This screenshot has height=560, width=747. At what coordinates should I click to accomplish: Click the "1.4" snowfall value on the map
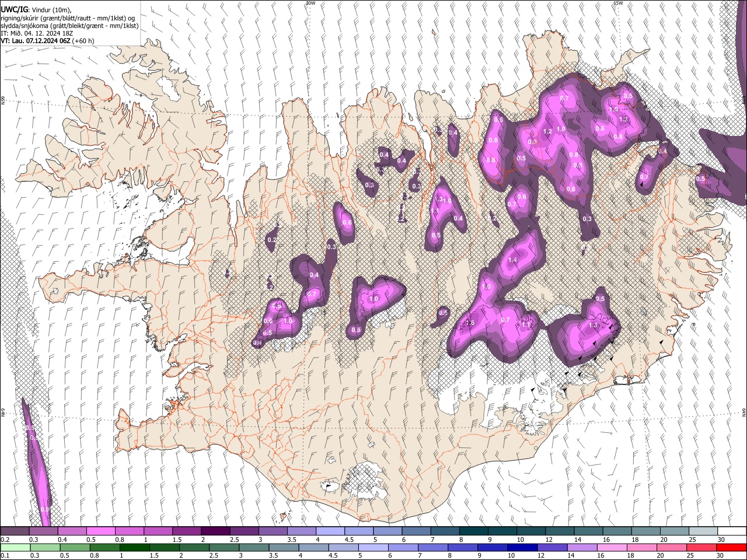[514, 260]
